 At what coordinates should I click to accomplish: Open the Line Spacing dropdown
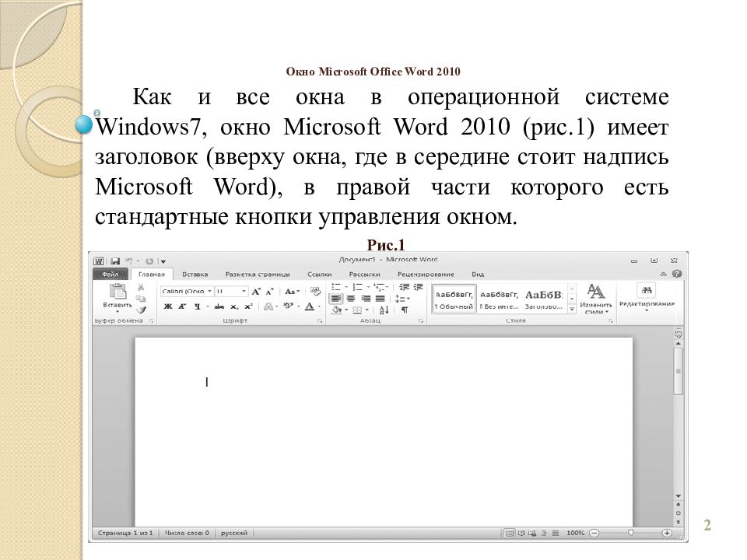pos(402,299)
